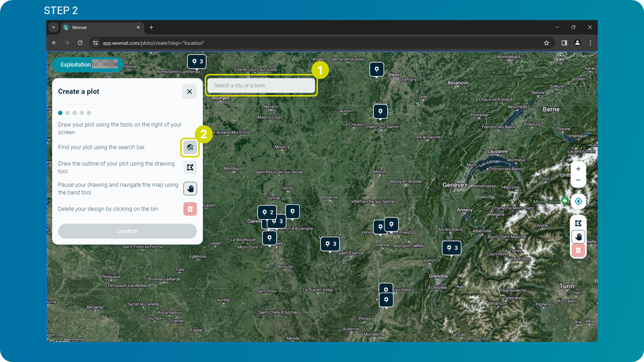Screen dimensions: 644x362
Task: Select the Weenat browser tab
Action: tap(103, 27)
